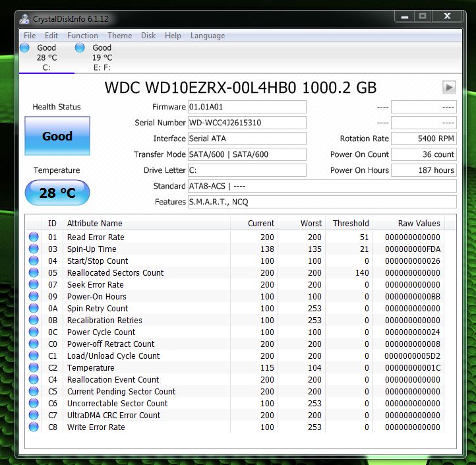
Task: Click the status orb for Reallocation Event Count
Action: click(x=34, y=379)
